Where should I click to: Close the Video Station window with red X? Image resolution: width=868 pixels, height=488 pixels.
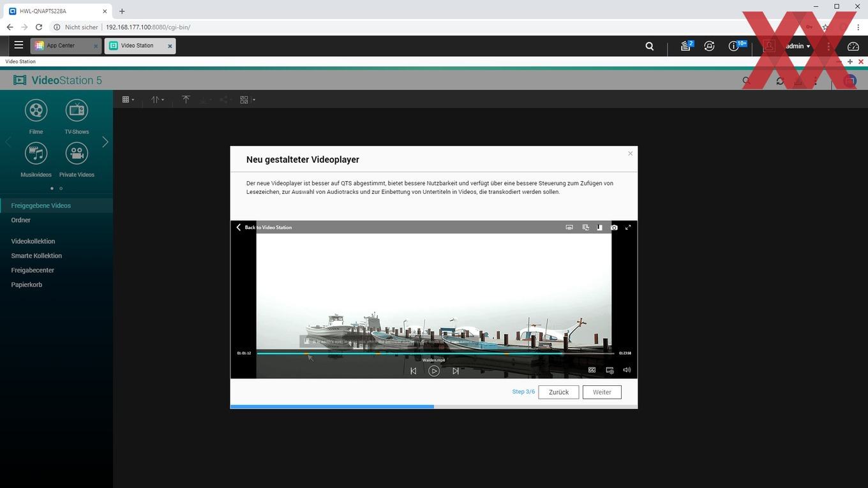pos(861,62)
